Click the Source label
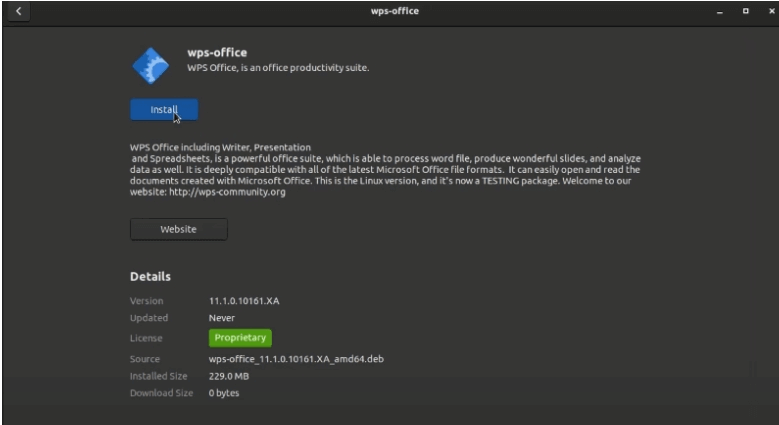 point(145,359)
